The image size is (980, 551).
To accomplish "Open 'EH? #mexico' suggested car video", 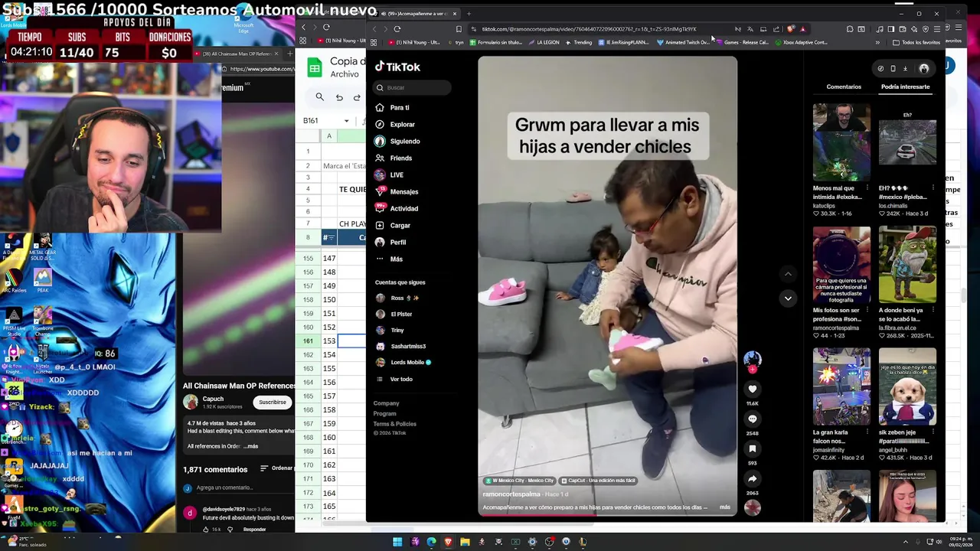I will tap(907, 142).
